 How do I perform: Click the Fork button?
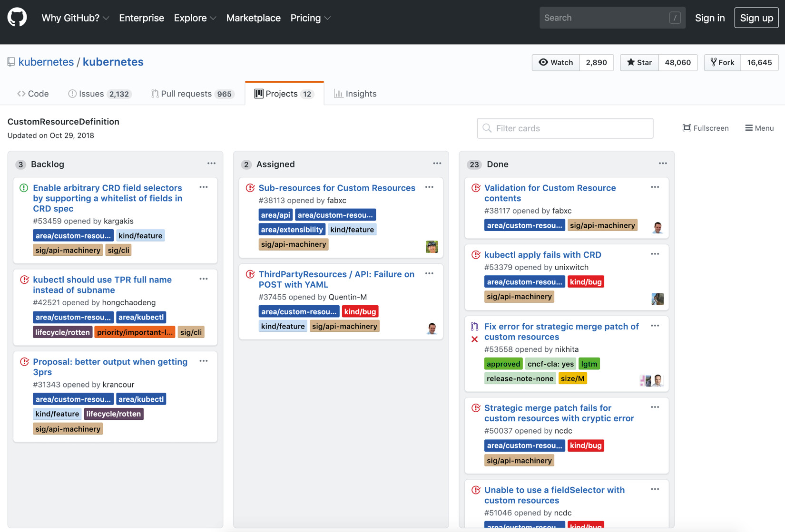(722, 62)
